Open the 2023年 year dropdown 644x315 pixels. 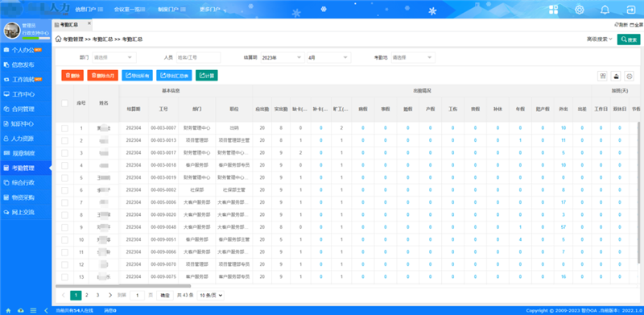(283, 57)
